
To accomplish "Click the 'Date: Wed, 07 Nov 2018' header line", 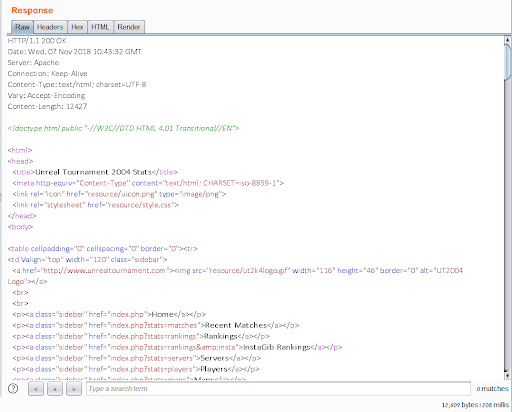I will point(75,52).
